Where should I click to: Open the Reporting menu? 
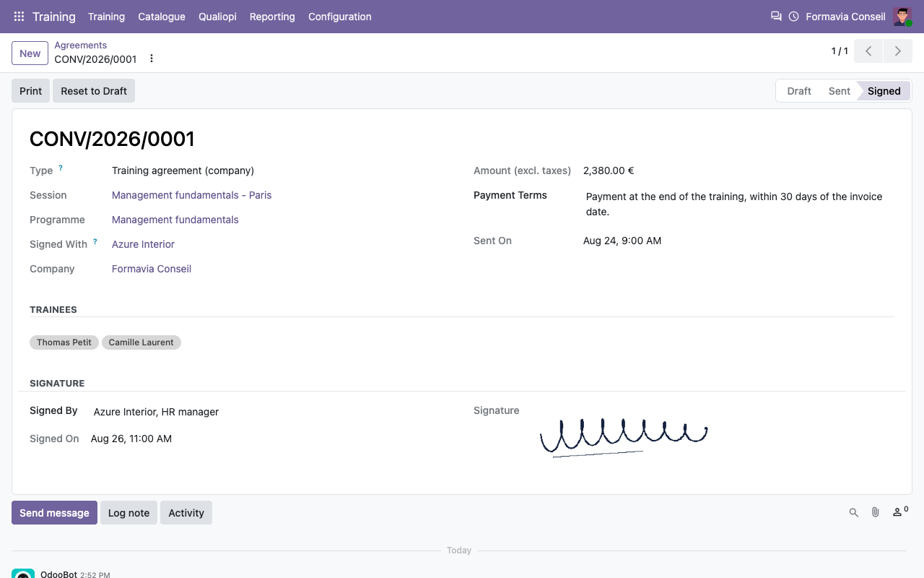(272, 17)
